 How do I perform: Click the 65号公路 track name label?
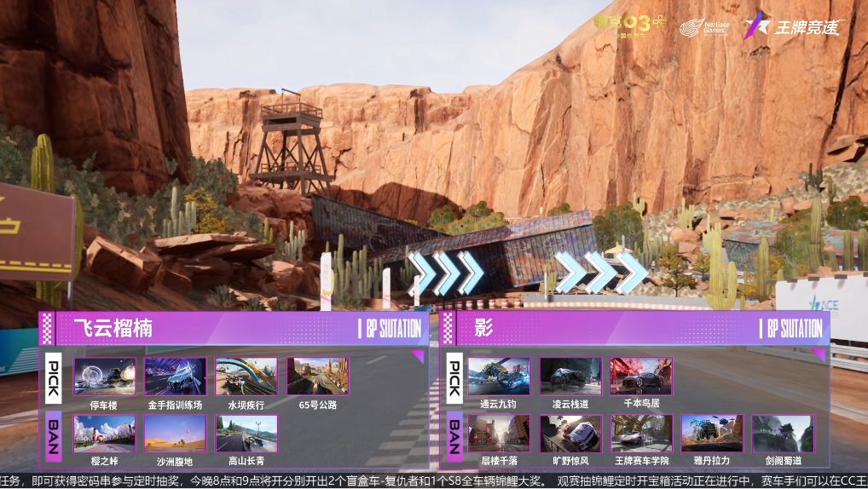(318, 405)
